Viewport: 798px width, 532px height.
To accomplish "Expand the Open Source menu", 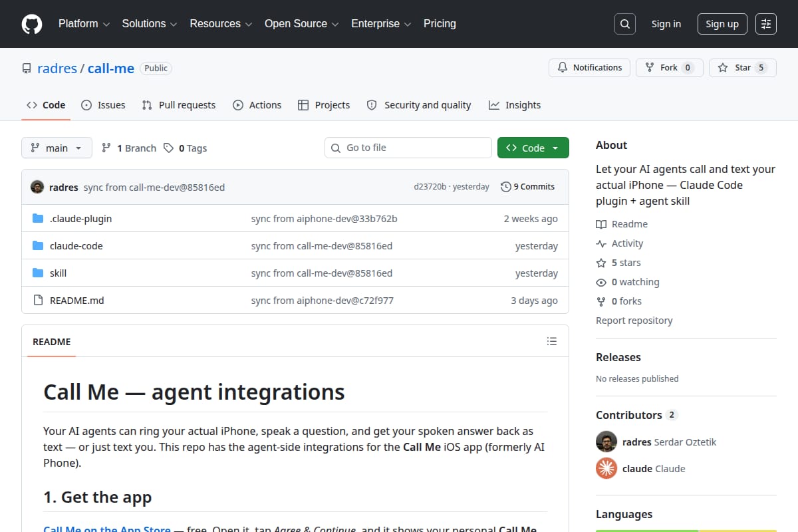I will pos(302,24).
